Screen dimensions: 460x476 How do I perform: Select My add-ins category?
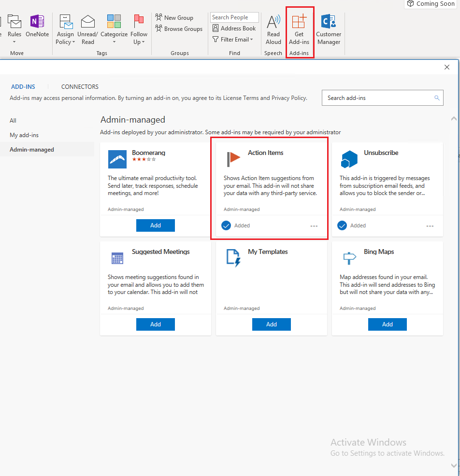[x=24, y=135]
